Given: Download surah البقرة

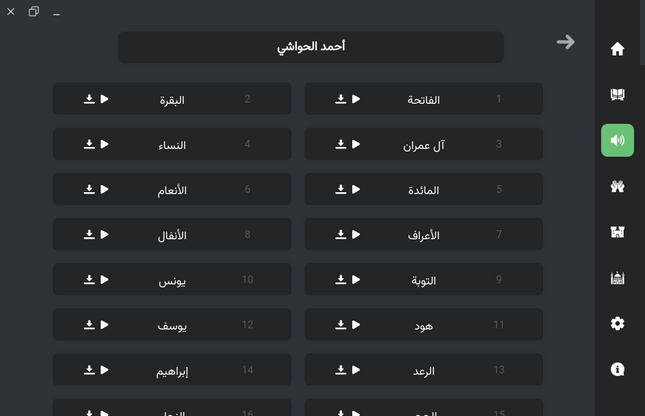Looking at the screenshot, I should point(88,99).
